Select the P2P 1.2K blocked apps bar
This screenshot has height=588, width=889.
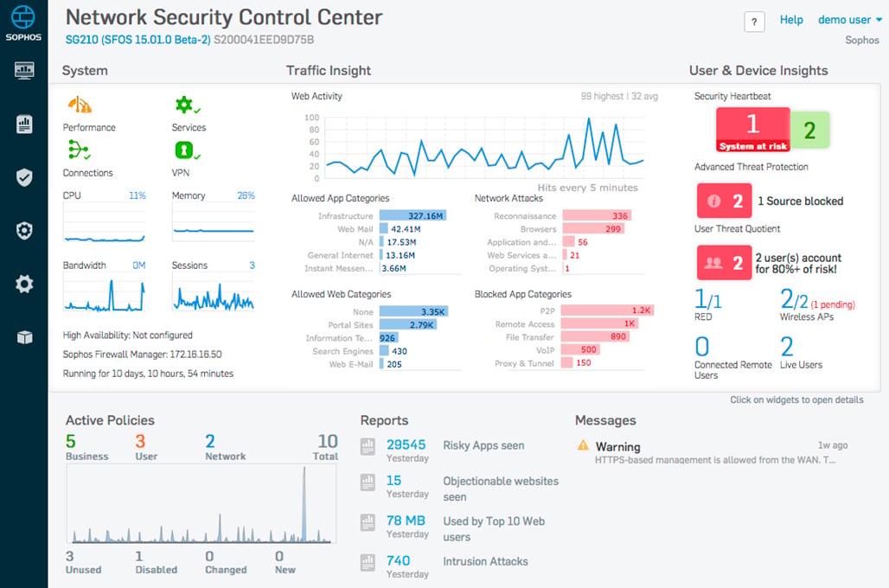pyautogui.click(x=607, y=310)
